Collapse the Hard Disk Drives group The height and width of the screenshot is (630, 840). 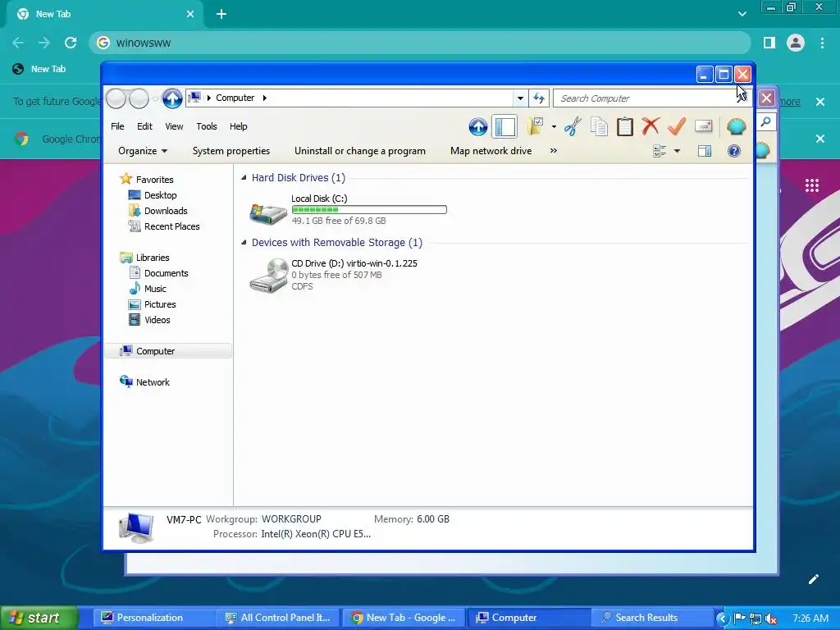click(x=244, y=177)
